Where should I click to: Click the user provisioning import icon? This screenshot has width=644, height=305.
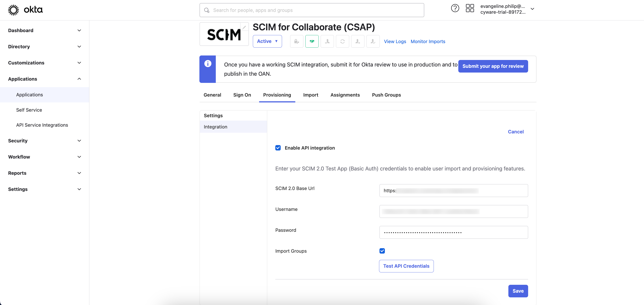pos(327,41)
